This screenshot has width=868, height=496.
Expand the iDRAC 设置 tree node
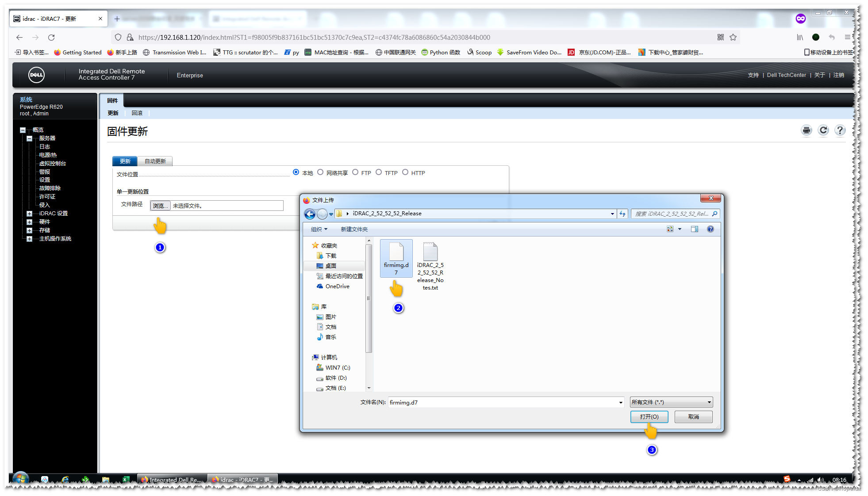pyautogui.click(x=29, y=214)
